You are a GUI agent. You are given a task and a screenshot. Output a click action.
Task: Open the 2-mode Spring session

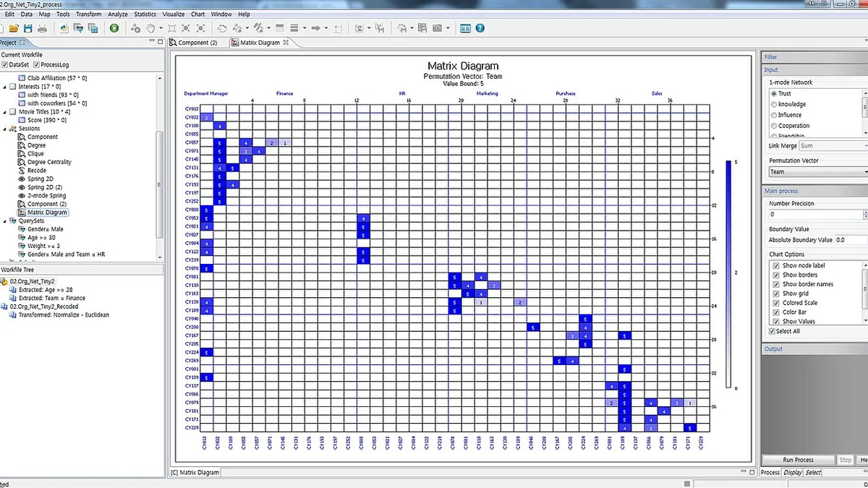click(42, 196)
